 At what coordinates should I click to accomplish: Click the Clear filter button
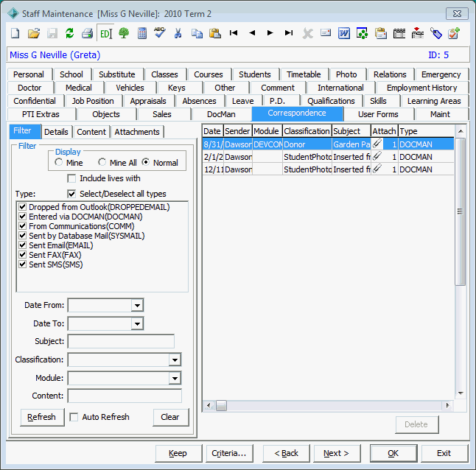pos(170,417)
